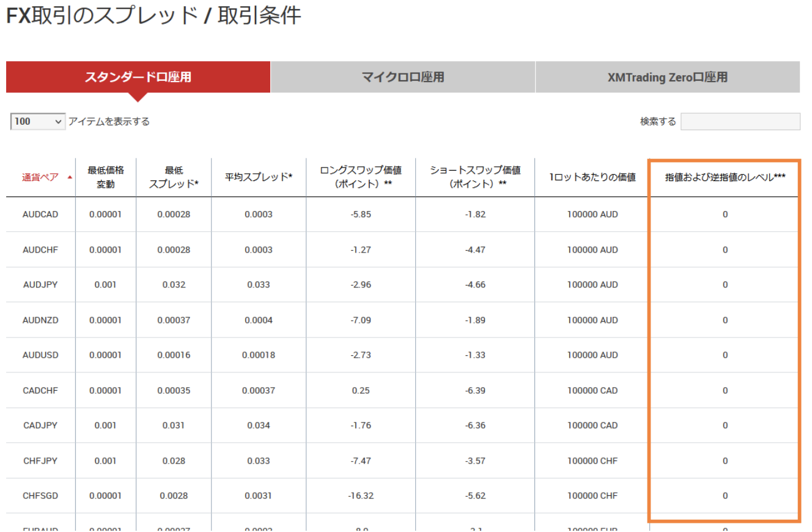
Task: Click AUDJPY minimum price fluctuation 0.001
Action: [x=106, y=285]
